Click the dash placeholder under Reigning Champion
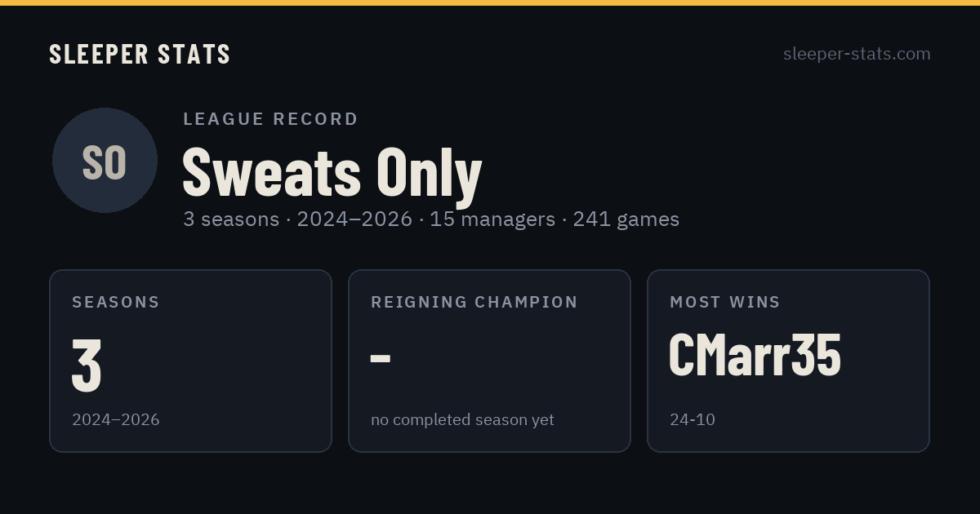The height and width of the screenshot is (514, 980). click(381, 358)
